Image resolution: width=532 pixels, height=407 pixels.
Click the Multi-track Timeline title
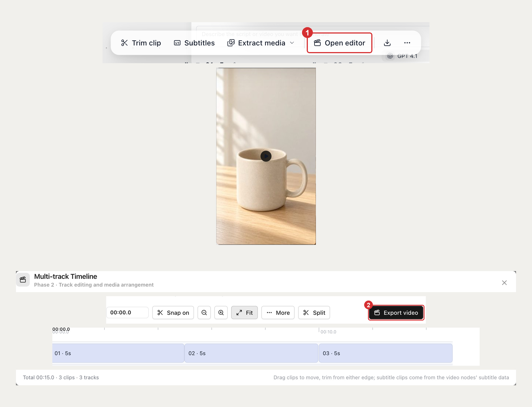pos(65,277)
